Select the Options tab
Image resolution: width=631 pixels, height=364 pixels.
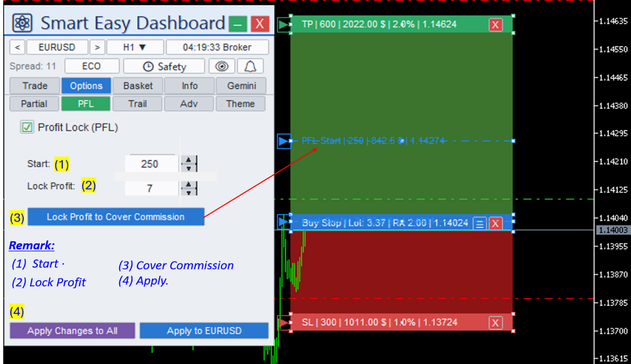tap(86, 86)
